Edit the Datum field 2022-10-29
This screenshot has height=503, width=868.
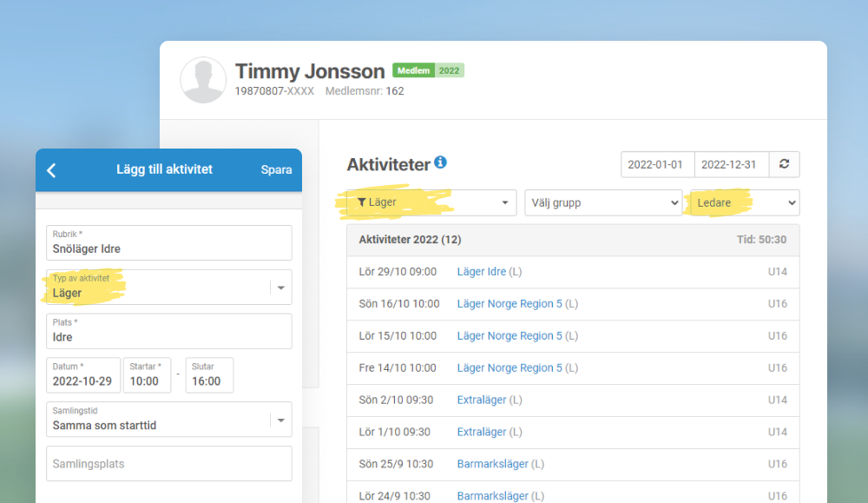pos(83,375)
